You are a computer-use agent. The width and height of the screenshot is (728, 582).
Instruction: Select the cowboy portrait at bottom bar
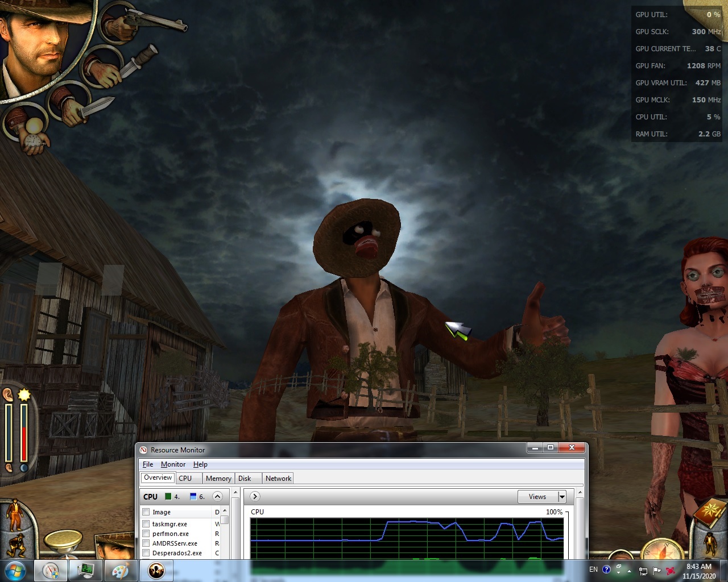click(x=115, y=547)
